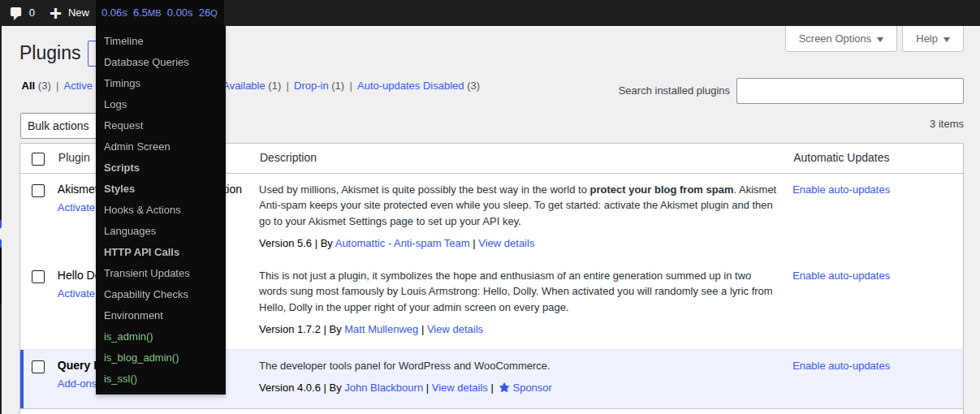Image resolution: width=980 pixels, height=414 pixels.
Task: Enable auto-updates for Akismet
Action: click(x=841, y=190)
